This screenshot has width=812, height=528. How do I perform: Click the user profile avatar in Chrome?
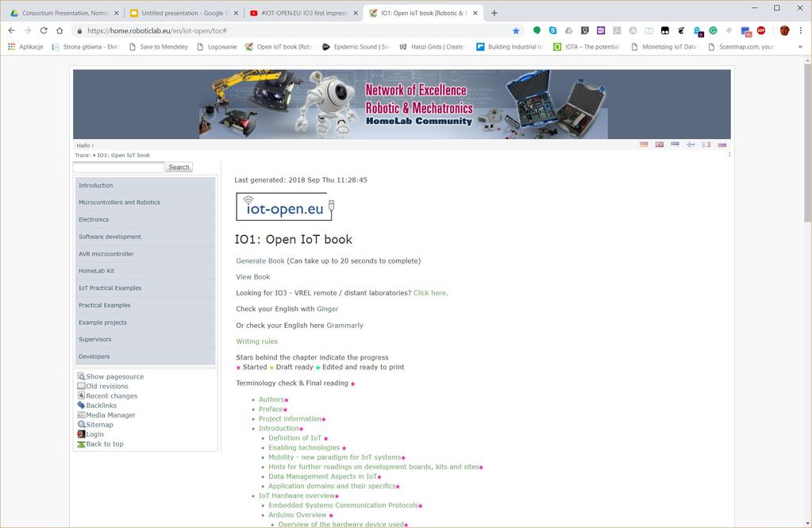784,31
